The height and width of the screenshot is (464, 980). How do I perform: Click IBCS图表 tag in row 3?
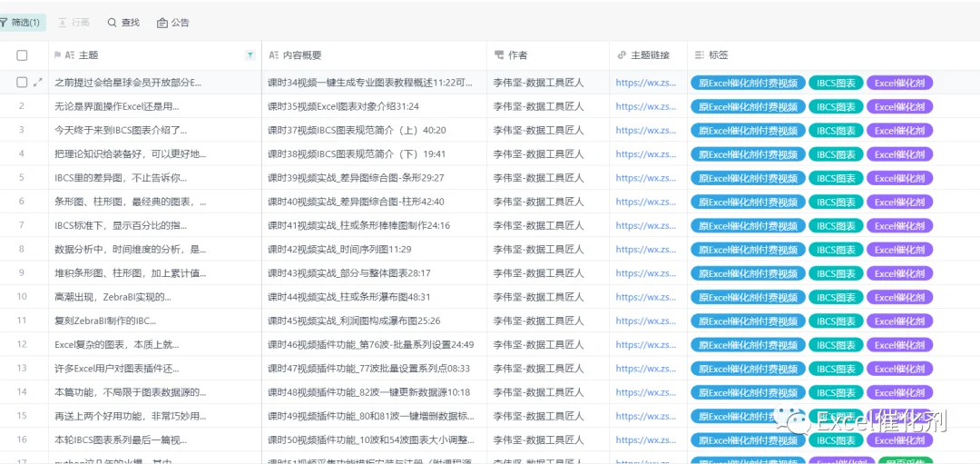836,130
